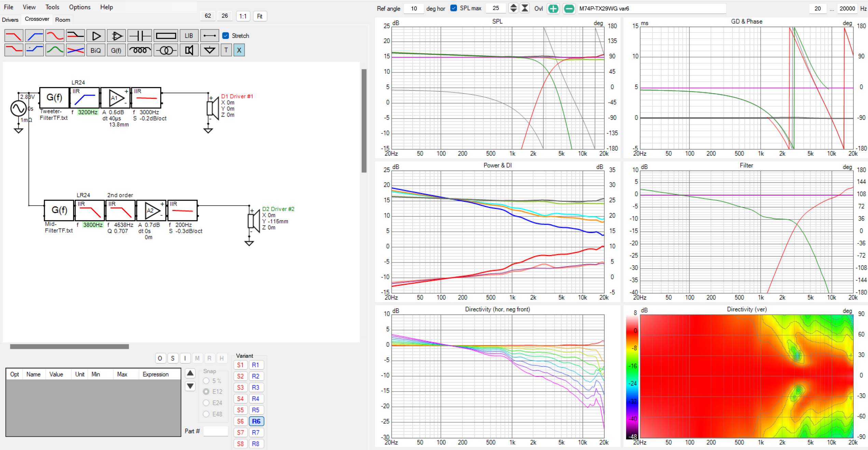Viewport: 868px width, 450px height.
Task: Select the 3800Hz LR24 low-pass block in schematic
Action: coord(89,210)
